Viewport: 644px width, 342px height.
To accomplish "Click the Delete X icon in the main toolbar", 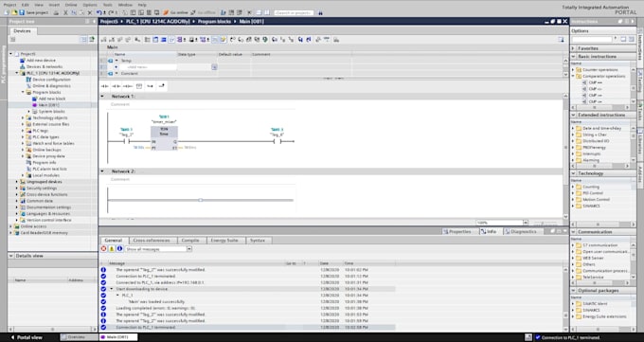I will point(90,12).
